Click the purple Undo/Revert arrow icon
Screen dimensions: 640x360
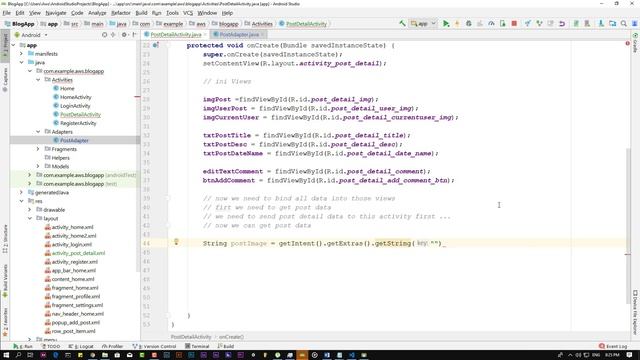562,24
